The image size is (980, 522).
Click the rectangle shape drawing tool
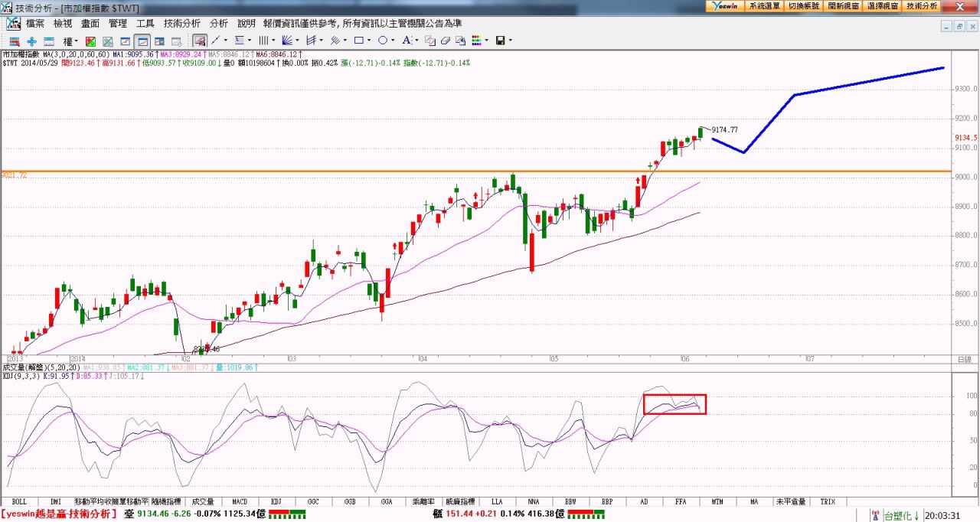(x=358, y=41)
